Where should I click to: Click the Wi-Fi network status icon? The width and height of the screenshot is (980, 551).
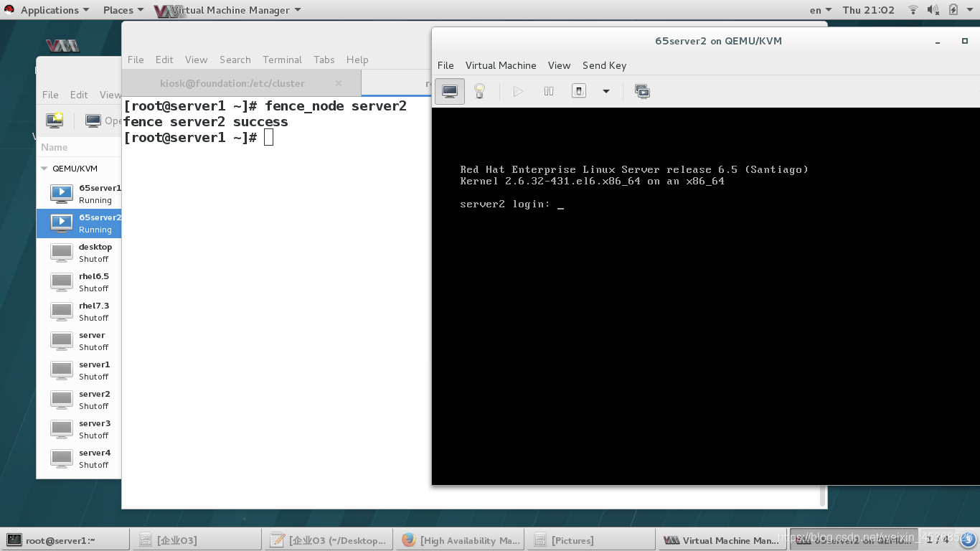tap(913, 10)
